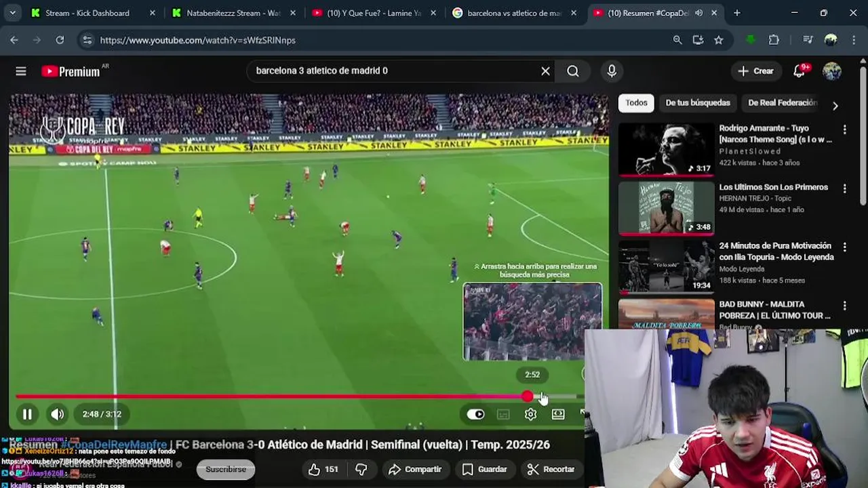Viewport: 868px width, 488px height.
Task: Open Los Ultimos Son Los Primeros video
Action: coord(774,187)
